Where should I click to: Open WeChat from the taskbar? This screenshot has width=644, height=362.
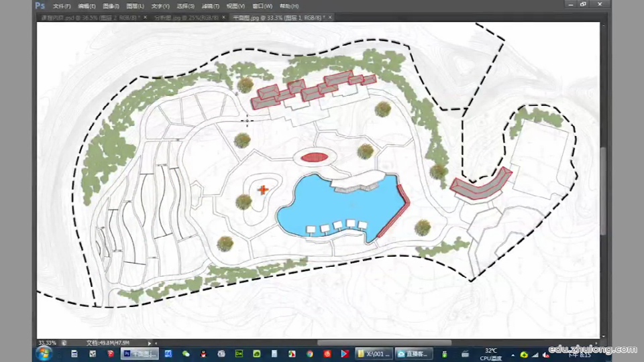tap(186, 353)
